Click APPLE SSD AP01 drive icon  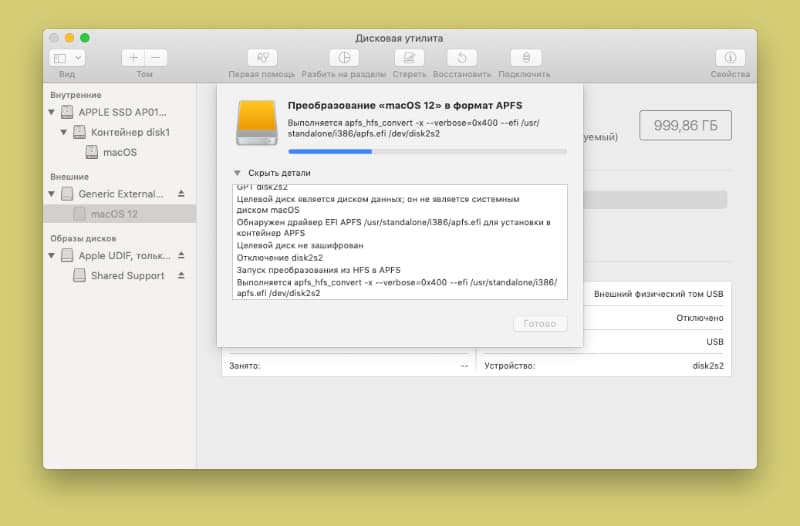67,112
